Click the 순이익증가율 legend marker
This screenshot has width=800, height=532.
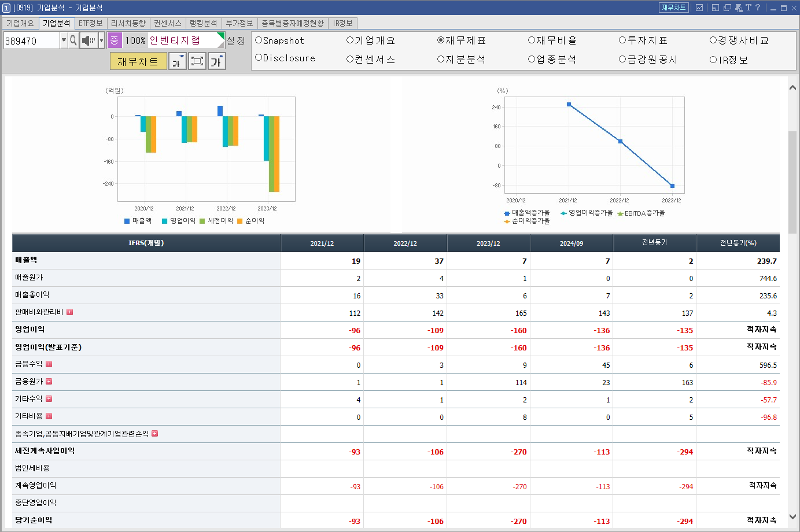click(x=507, y=221)
